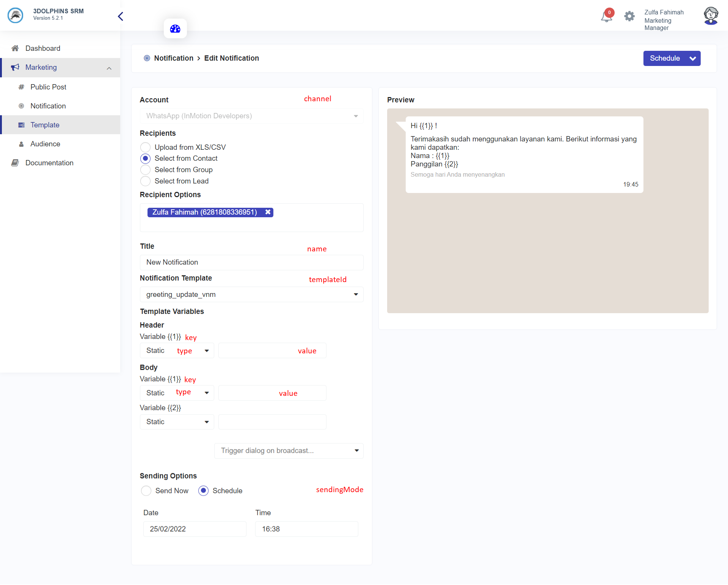Click the dashboard gauge icon button
The image size is (728, 585).
click(x=175, y=29)
